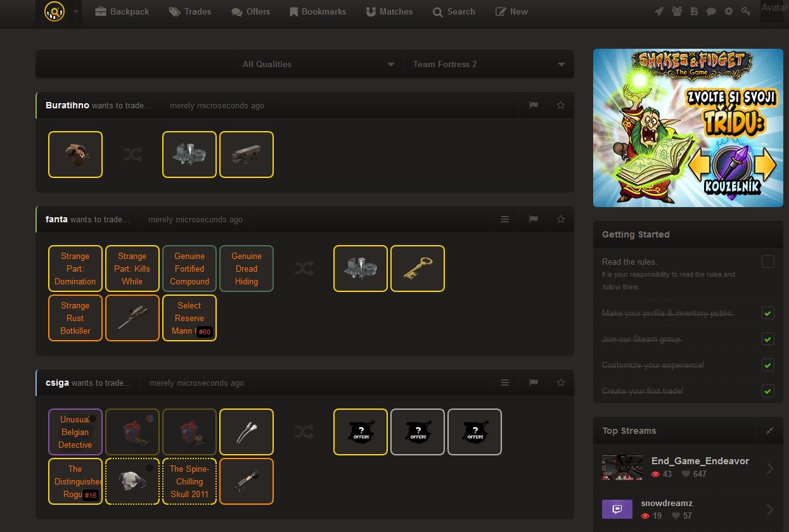789x532 pixels.
Task: Check the 'Read the rules' checkbox
Action: (x=767, y=262)
